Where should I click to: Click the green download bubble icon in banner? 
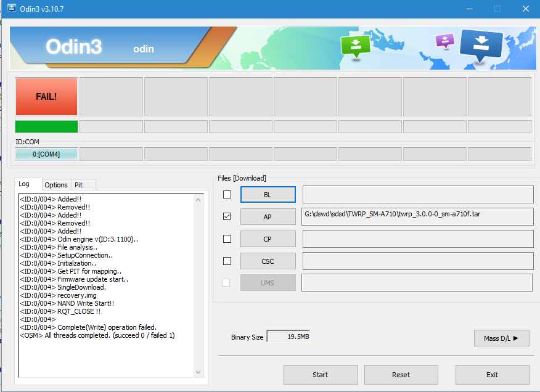(x=356, y=46)
